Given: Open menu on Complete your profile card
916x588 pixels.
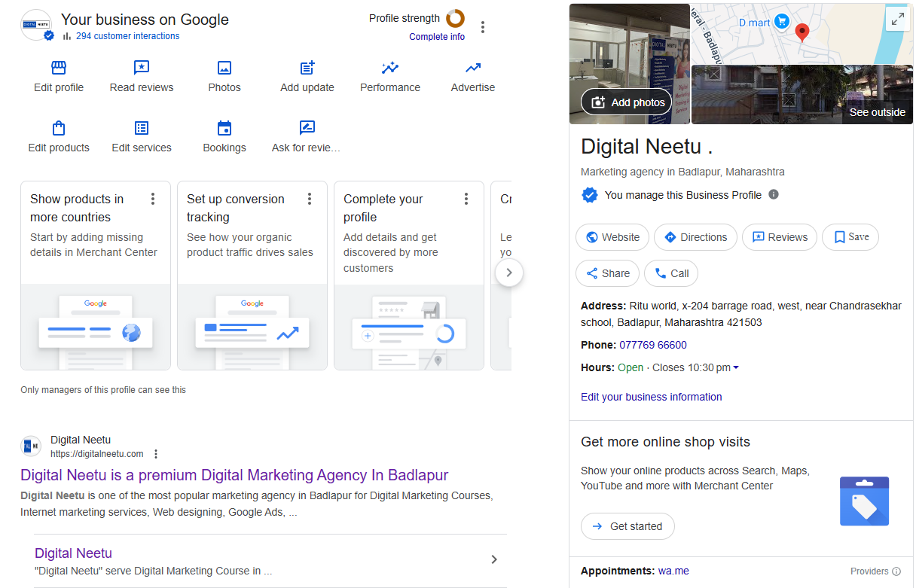Looking at the screenshot, I should (466, 199).
